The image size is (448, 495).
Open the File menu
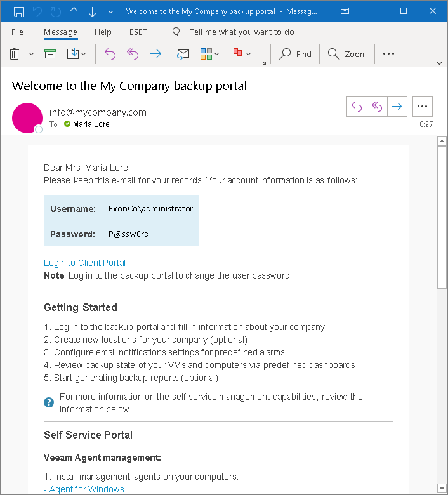(x=17, y=32)
